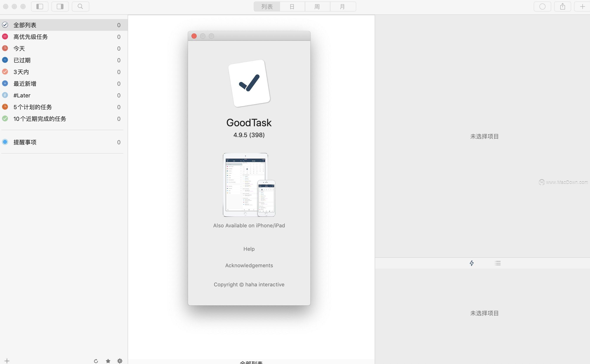Sync tasks using the refresh icon
Screen dimensions: 590x364
coord(96,361)
